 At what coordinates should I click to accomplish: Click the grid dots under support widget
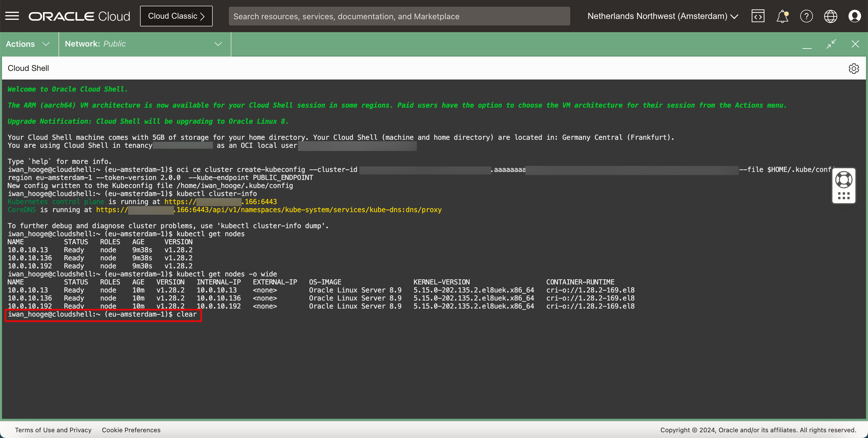click(844, 196)
